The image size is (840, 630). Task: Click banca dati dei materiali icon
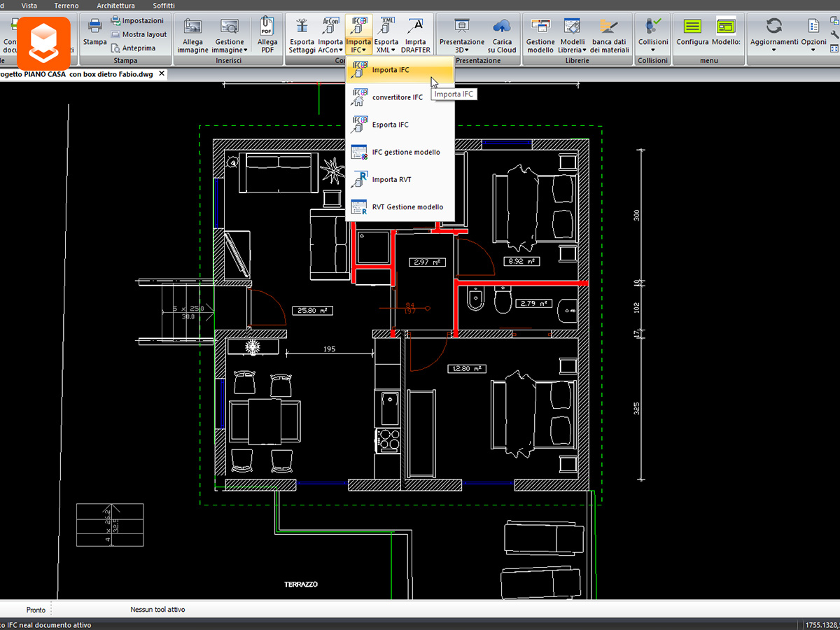tap(609, 35)
